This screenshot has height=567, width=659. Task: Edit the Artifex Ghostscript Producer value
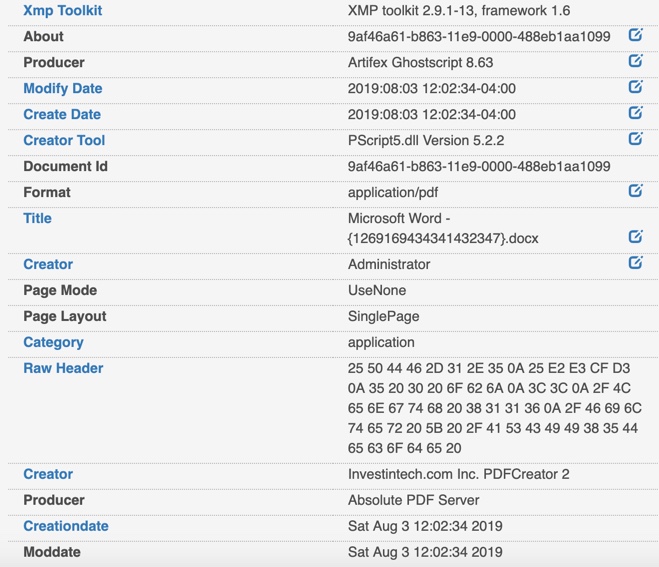(x=635, y=61)
